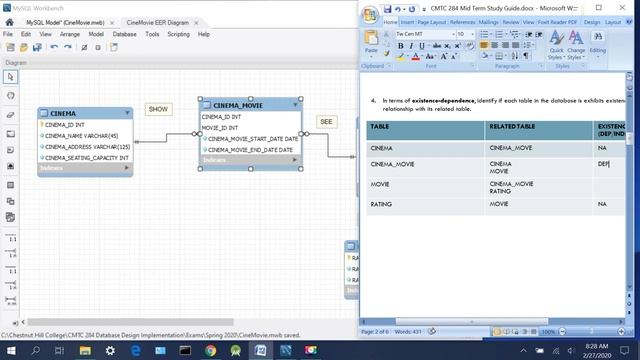640x360 pixels.
Task: Toggle subscript in Word ribbon
Action: [447, 46]
